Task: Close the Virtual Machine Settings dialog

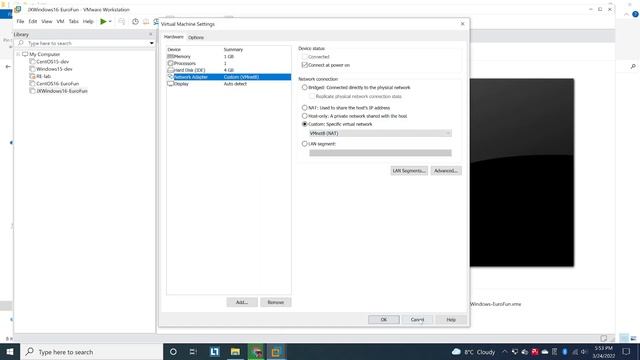Action: 462,24
